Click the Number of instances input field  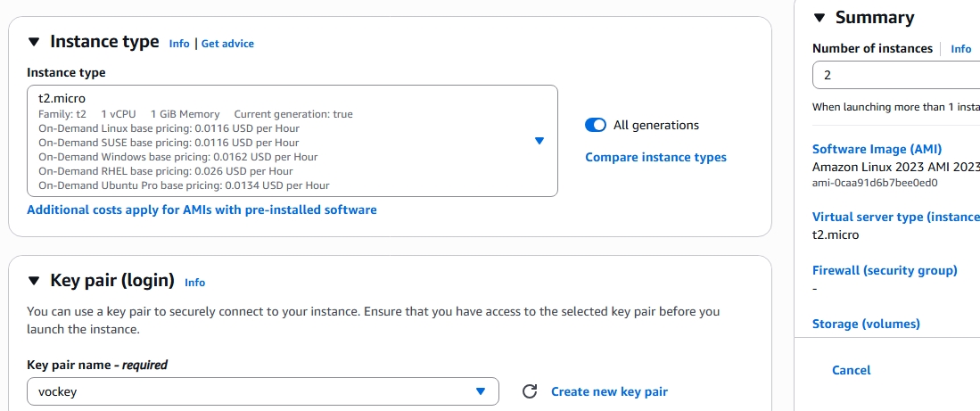point(896,76)
